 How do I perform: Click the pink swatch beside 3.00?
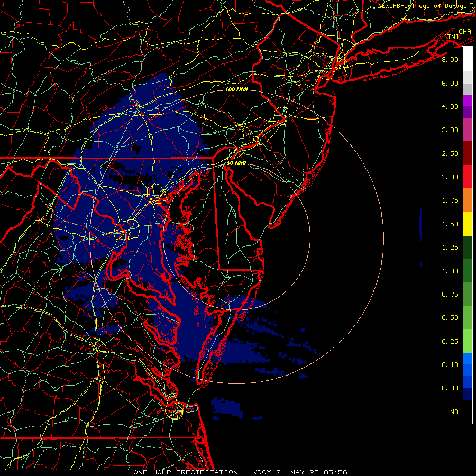point(467,130)
